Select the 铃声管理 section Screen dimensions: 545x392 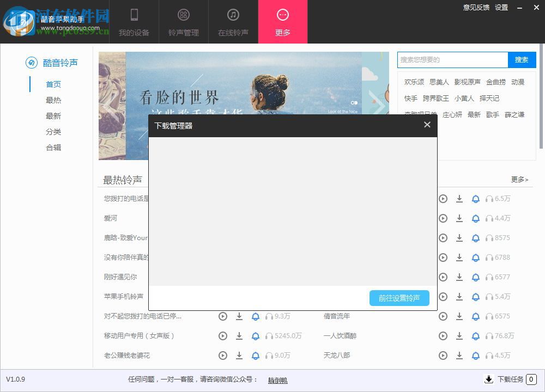[x=184, y=22]
